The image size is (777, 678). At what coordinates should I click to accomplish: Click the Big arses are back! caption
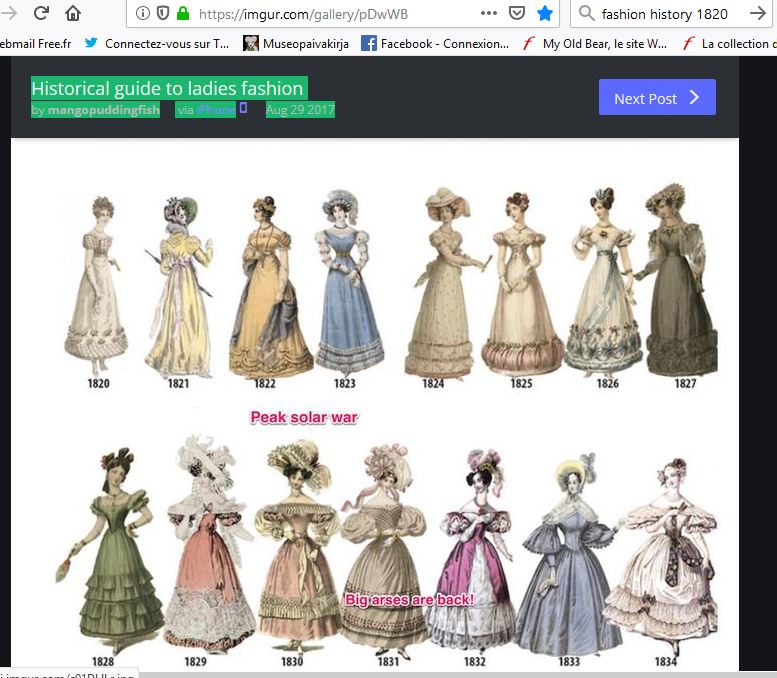pos(409,600)
